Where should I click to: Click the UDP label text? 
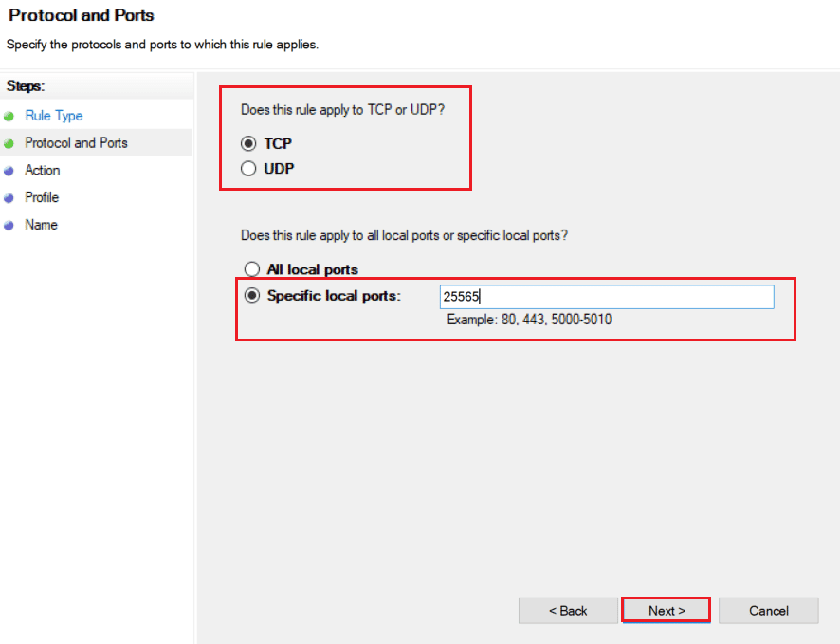tap(279, 169)
